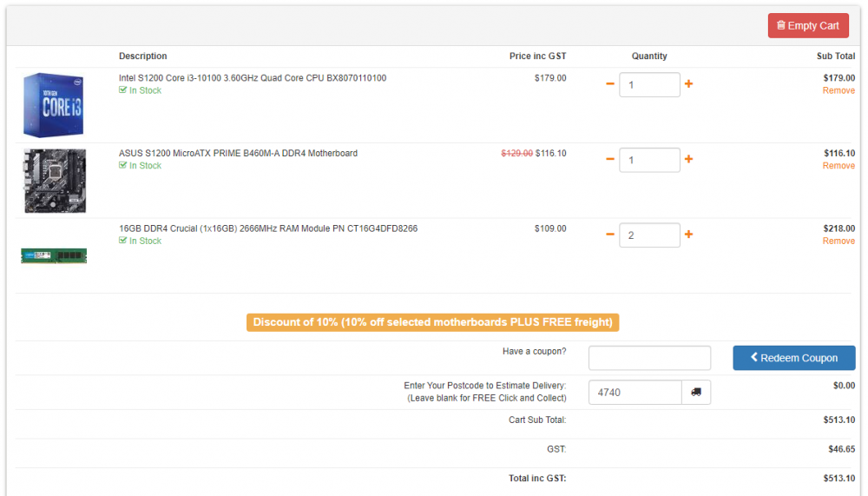Click the delivery truck estimate icon
This screenshot has height=496, width=868.
(x=696, y=393)
